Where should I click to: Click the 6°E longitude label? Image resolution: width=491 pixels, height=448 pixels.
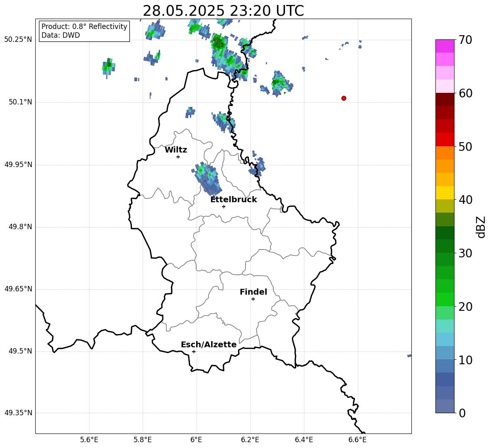[196, 440]
